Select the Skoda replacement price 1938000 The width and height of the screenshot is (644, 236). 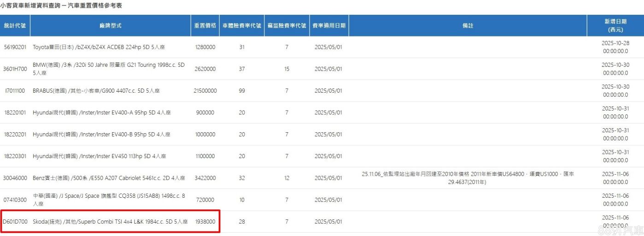[x=205, y=222]
